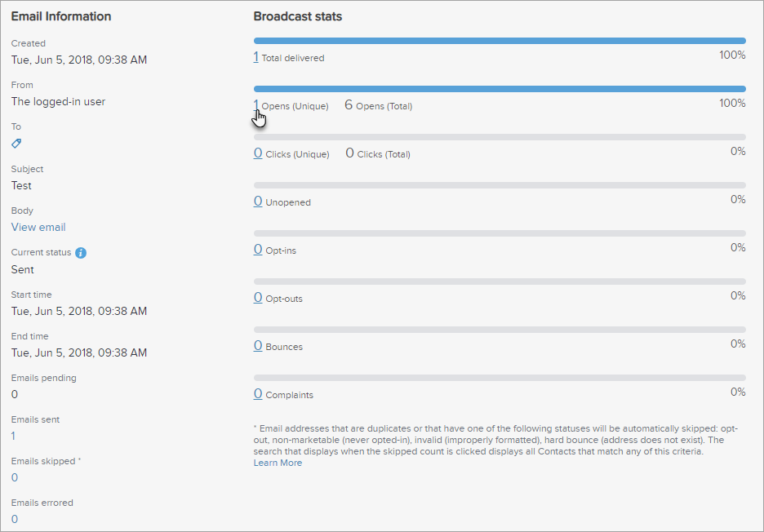Click the Bounces 0% percentage
764x532 pixels.
pos(738,344)
